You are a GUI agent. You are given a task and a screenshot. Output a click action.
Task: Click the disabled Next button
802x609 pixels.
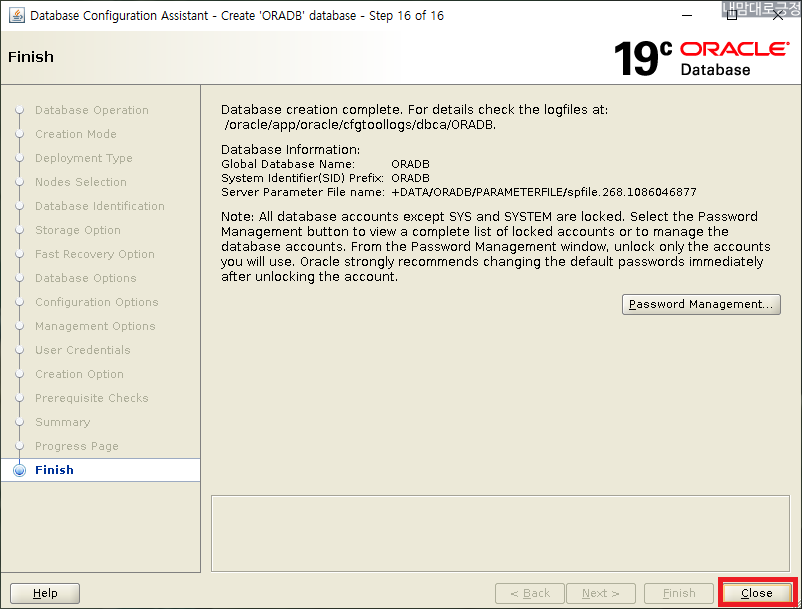pos(600,593)
